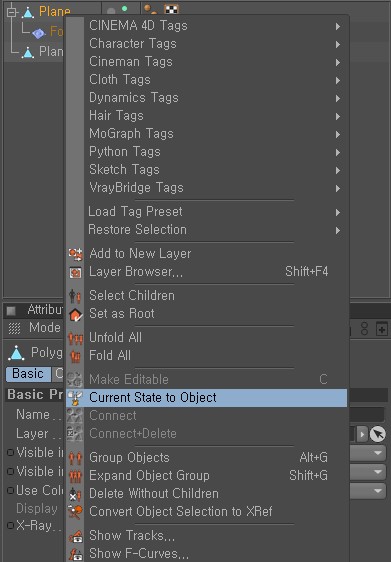
Task: Open the Mode menu in Attributes
Action: point(45,328)
